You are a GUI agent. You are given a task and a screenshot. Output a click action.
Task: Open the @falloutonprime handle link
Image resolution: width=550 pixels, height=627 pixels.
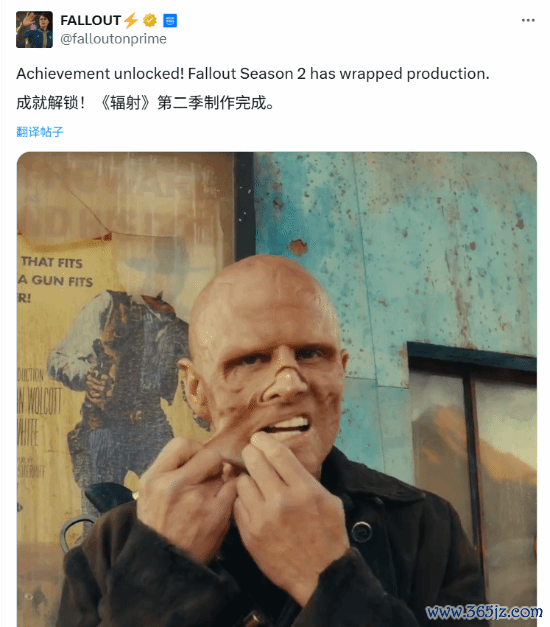click(x=113, y=39)
